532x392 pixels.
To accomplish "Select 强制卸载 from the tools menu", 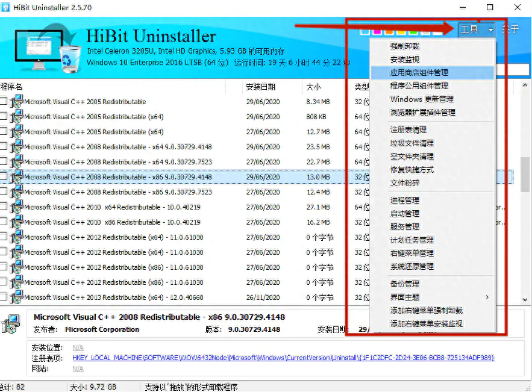I will tap(405, 46).
